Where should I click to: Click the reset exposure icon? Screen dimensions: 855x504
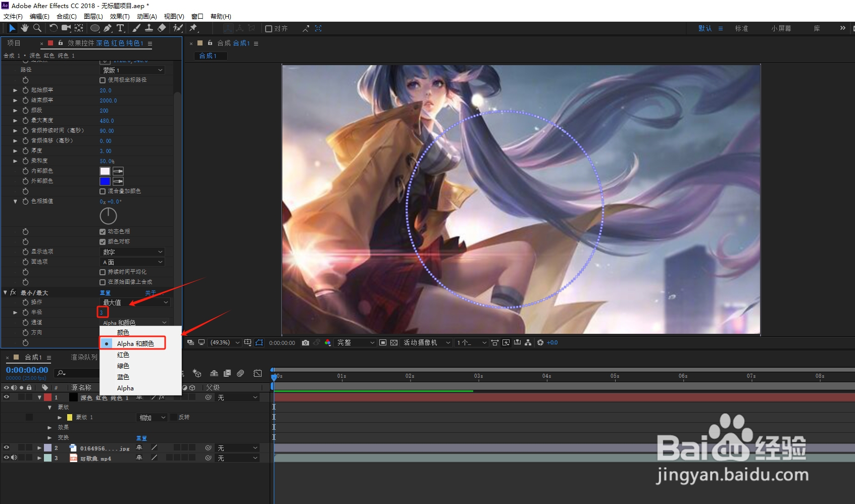pos(540,342)
